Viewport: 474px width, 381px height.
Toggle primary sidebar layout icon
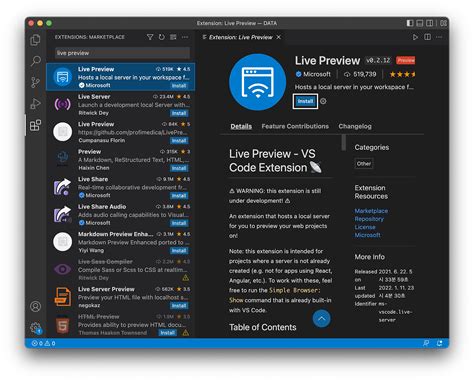point(410,23)
